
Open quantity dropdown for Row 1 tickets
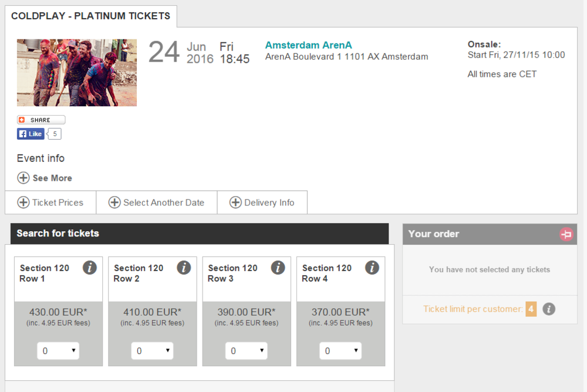(58, 351)
